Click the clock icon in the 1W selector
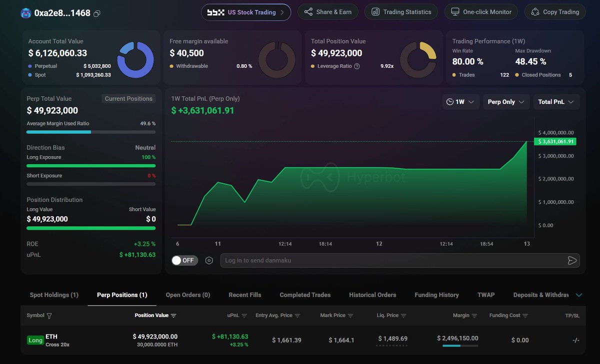The width and height of the screenshot is (600, 364). [x=449, y=102]
